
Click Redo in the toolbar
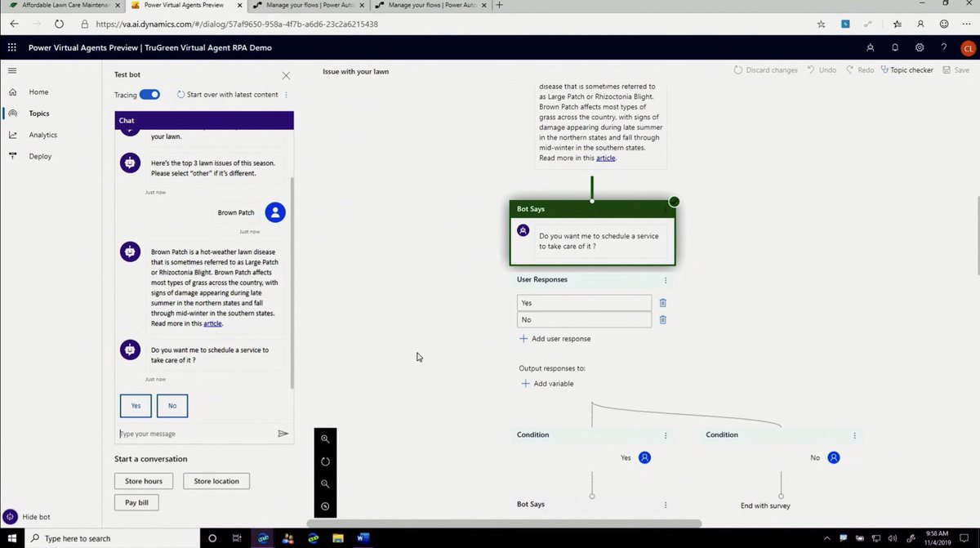[860, 70]
